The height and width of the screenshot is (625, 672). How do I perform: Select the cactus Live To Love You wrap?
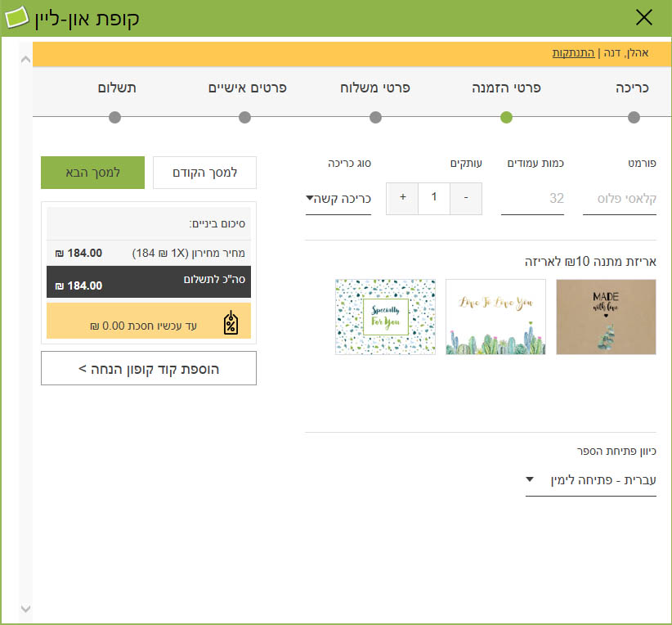click(x=495, y=317)
